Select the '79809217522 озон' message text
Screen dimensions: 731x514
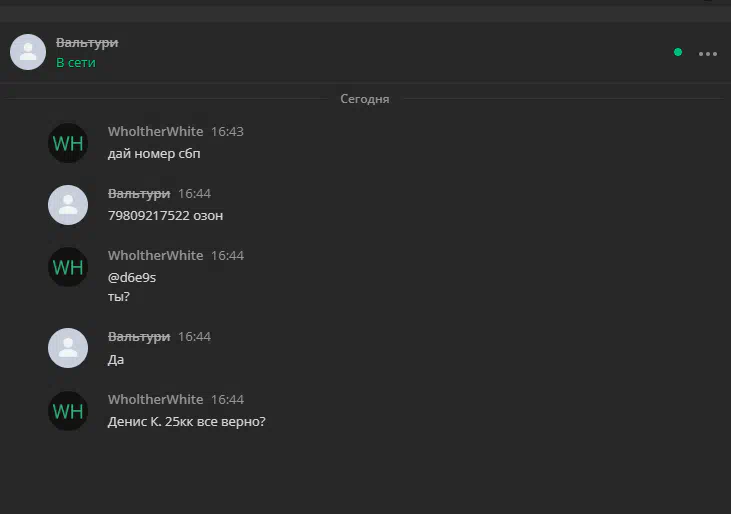point(166,216)
